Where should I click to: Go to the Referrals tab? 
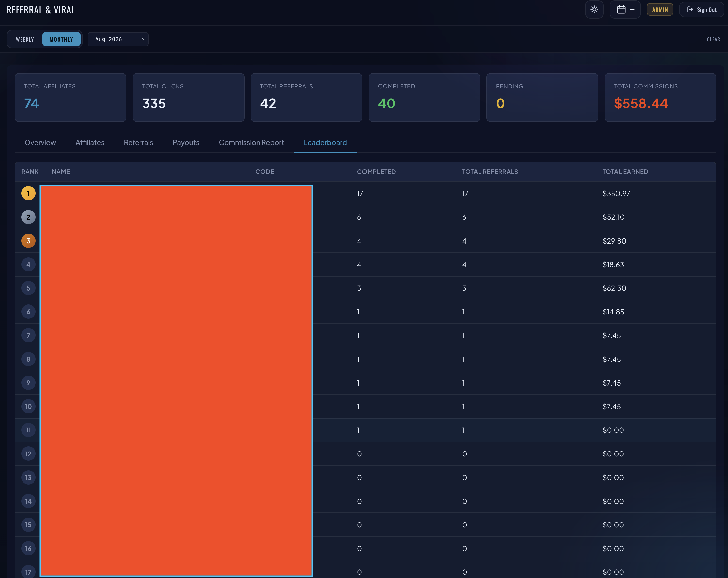[138, 142]
